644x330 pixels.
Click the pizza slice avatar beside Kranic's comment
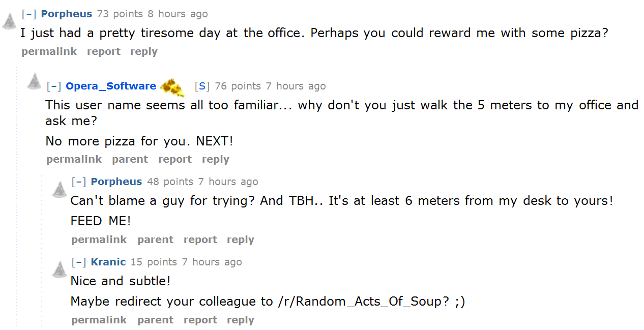coord(60,269)
